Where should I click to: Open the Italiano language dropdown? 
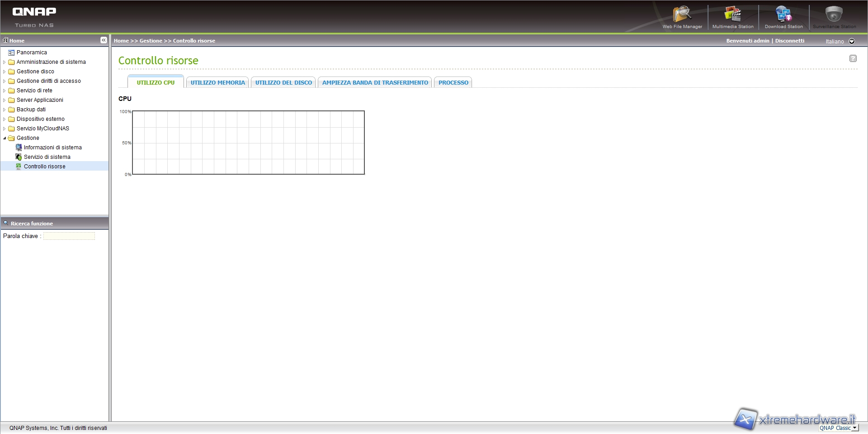[852, 41]
